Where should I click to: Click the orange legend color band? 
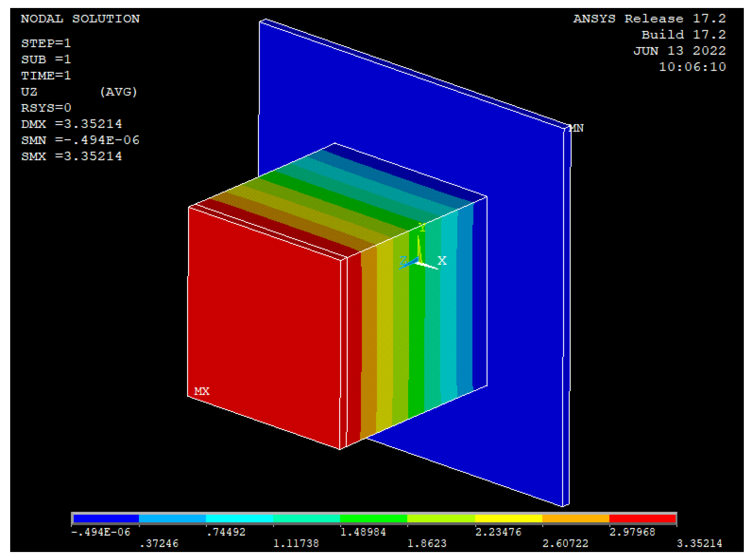[x=575, y=518]
